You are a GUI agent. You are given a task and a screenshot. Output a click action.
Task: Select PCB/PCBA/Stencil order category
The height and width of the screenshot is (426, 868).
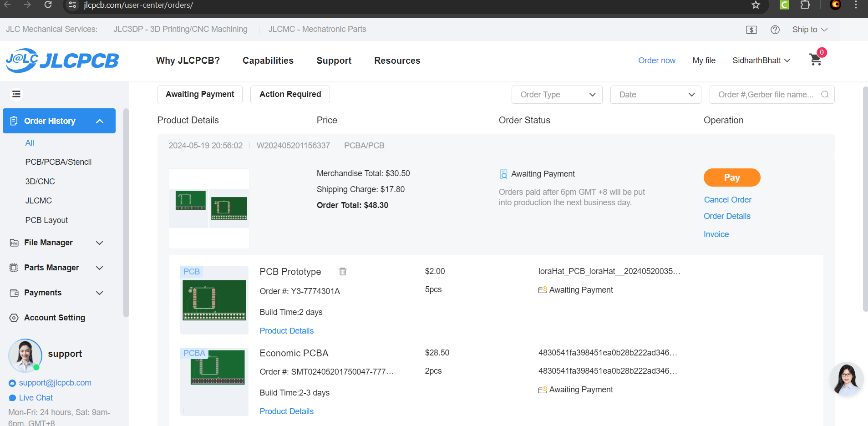58,162
